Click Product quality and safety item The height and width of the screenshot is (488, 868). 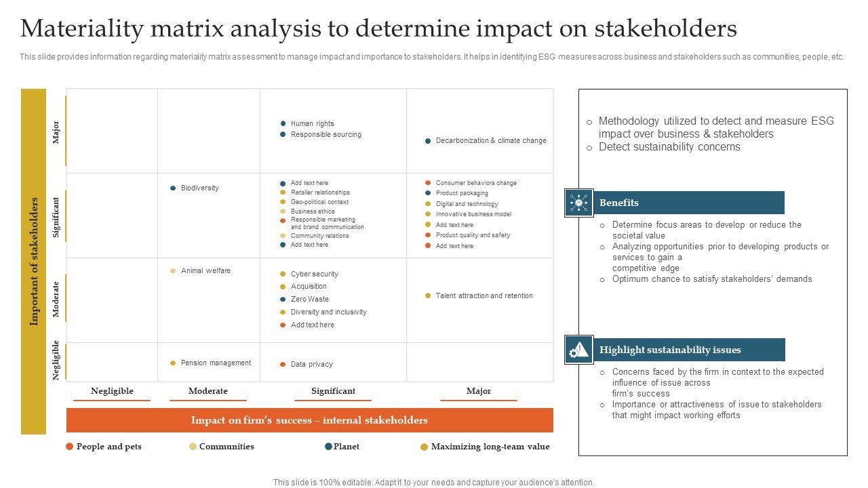(x=473, y=235)
